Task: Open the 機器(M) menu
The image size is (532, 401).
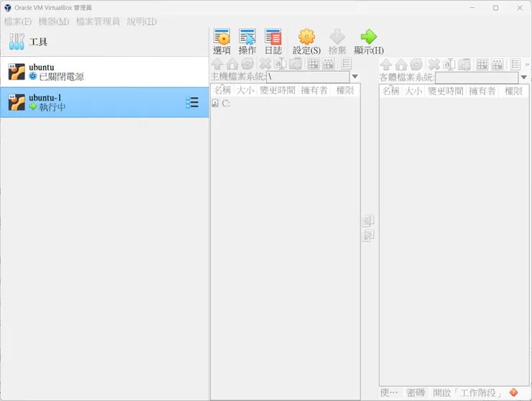Action: [x=54, y=22]
